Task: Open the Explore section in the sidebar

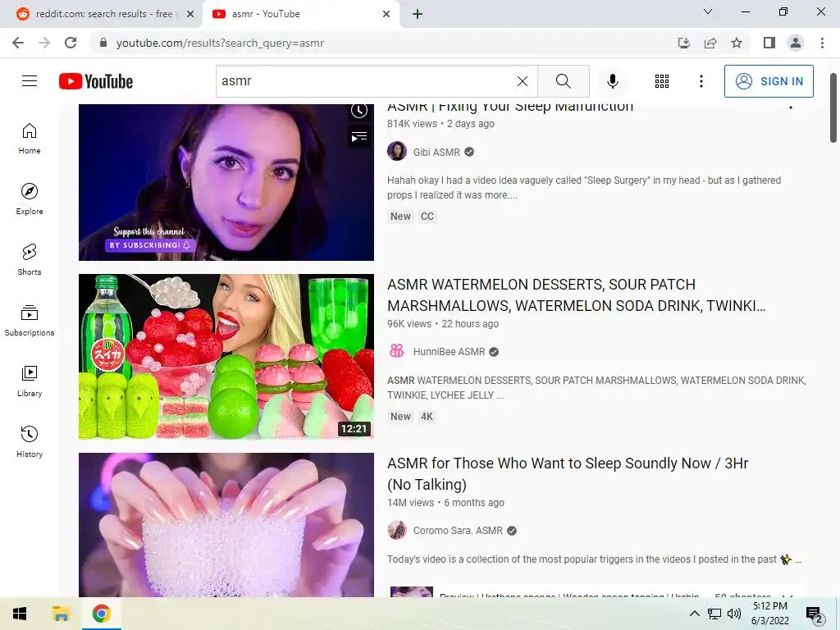Action: coord(30,199)
